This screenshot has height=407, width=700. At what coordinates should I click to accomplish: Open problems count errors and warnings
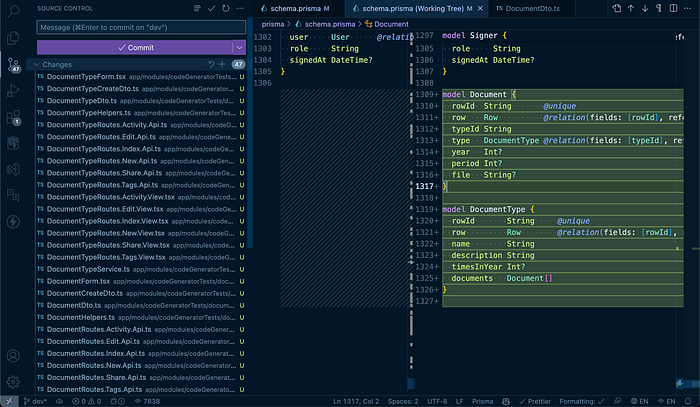pyautogui.click(x=87, y=401)
